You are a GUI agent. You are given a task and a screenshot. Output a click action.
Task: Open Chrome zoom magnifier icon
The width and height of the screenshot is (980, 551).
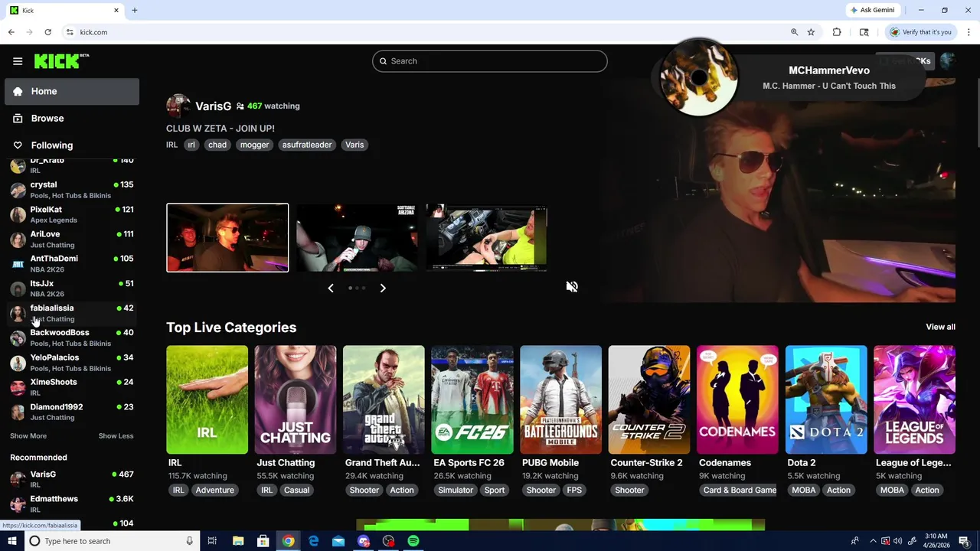click(794, 32)
